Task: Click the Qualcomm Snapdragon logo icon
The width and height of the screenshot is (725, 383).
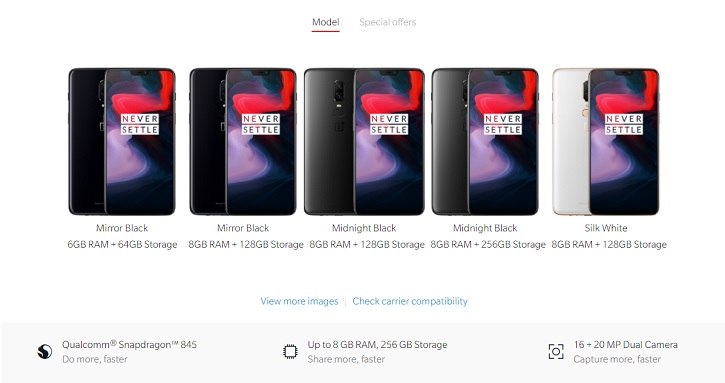Action: click(x=45, y=352)
